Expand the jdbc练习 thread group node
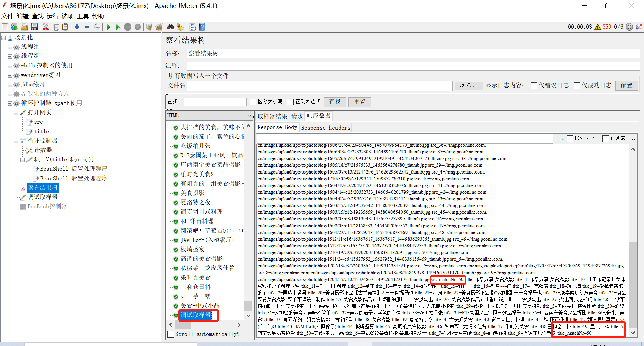644x346 pixels. [x=10, y=84]
